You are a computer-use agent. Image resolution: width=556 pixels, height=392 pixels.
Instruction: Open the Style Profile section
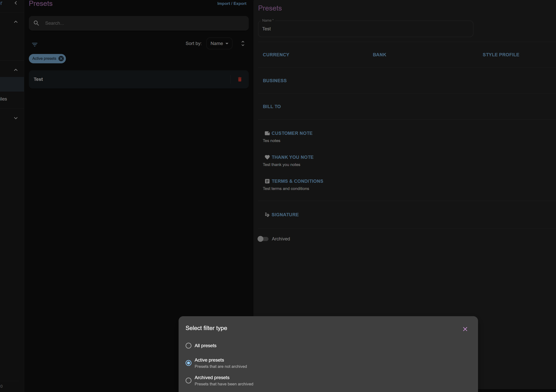(x=501, y=55)
